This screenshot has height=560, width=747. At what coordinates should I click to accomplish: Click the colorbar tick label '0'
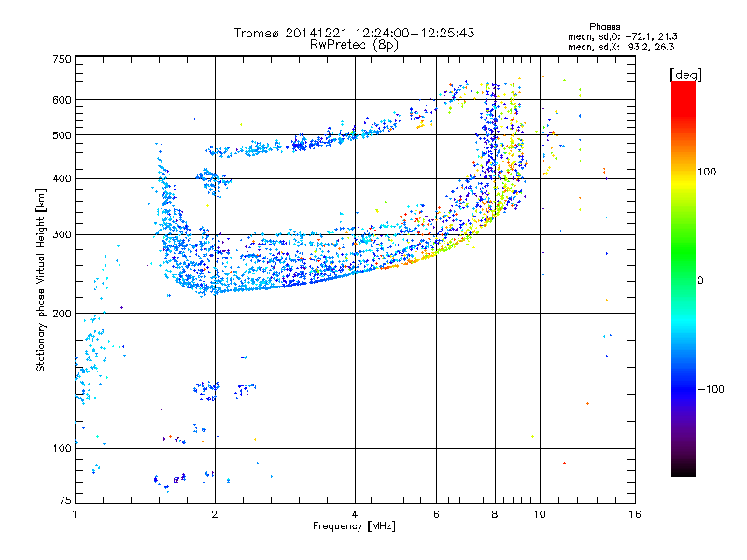(x=700, y=281)
